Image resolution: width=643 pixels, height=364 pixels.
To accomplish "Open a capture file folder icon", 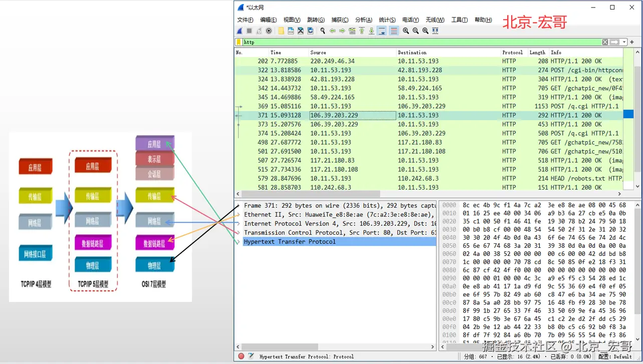I will pos(281,31).
